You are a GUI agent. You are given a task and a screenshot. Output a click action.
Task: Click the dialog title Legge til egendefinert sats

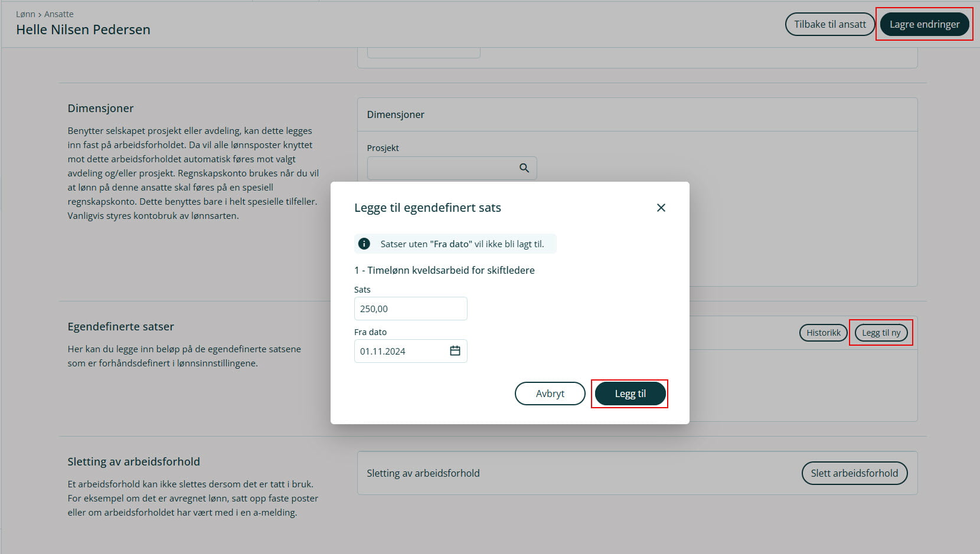click(x=427, y=208)
